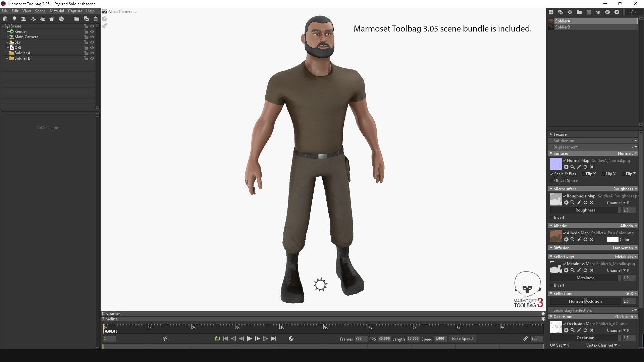Viewport: 644px width, 362px height.
Task: Click the Normal Map thumbnail preview
Action: [556, 164]
